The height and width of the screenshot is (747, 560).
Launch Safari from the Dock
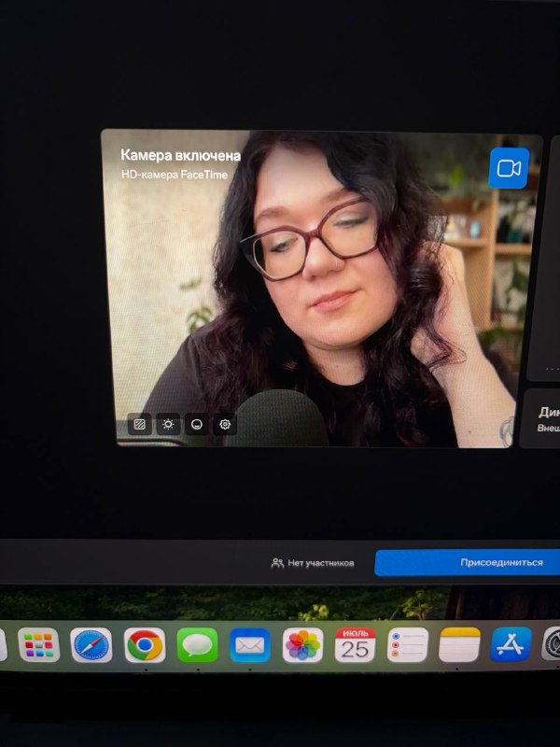point(91,645)
